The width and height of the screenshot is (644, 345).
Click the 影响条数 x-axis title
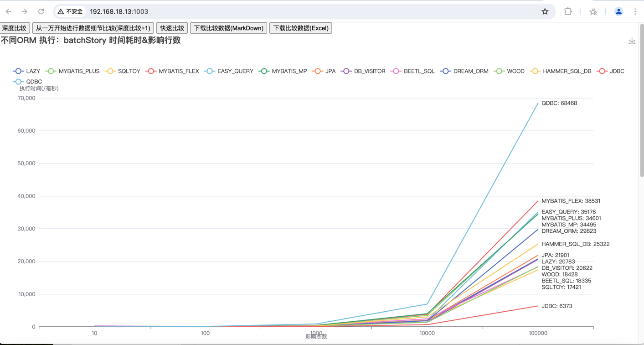(316, 337)
